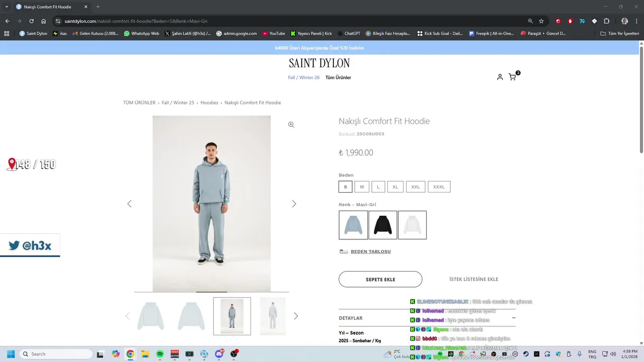Choose the black hoodie color swatch

[x=383, y=225]
